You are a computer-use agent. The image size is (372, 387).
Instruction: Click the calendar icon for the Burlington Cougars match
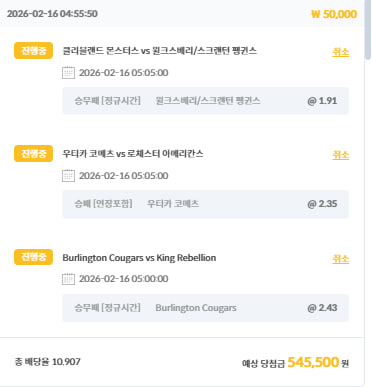68,279
